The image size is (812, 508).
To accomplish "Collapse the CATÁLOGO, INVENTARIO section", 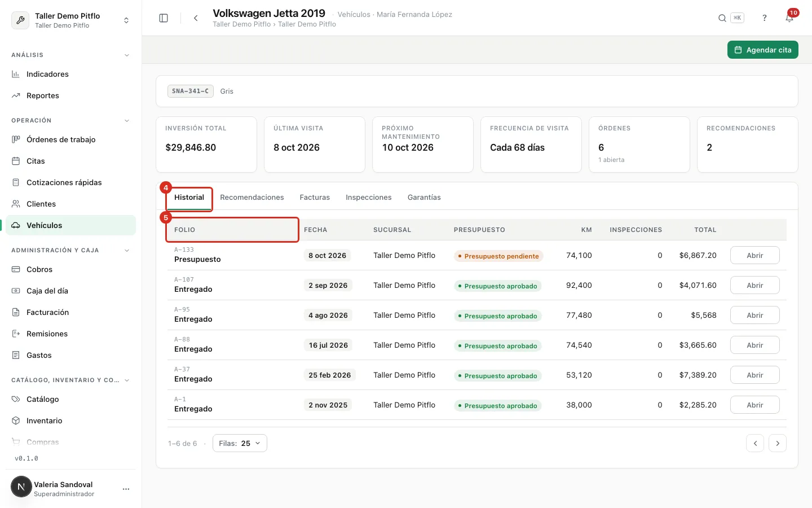I will pos(127,380).
